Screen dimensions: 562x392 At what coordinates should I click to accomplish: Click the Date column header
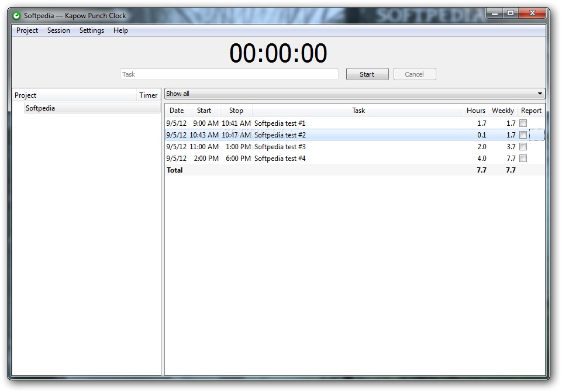[x=177, y=111]
